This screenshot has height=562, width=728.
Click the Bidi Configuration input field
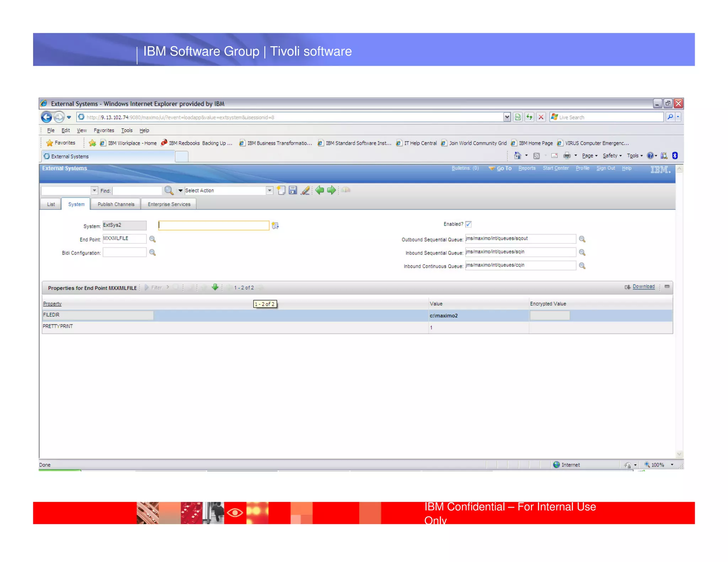click(124, 252)
